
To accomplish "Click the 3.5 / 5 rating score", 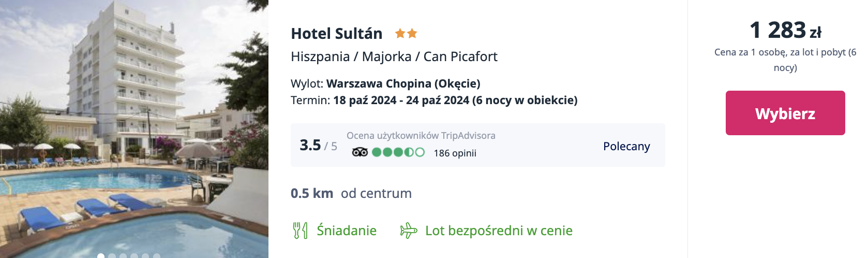I will (318, 146).
